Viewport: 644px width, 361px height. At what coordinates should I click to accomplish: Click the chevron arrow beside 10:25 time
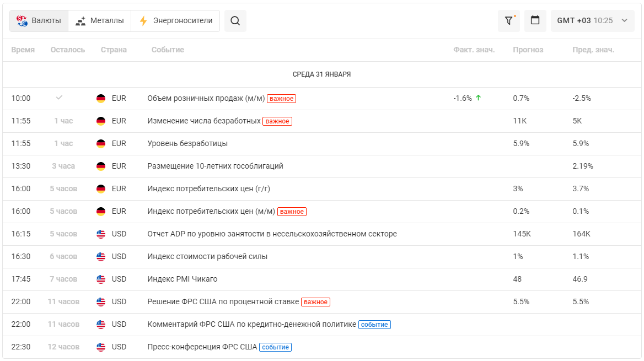[x=624, y=20]
